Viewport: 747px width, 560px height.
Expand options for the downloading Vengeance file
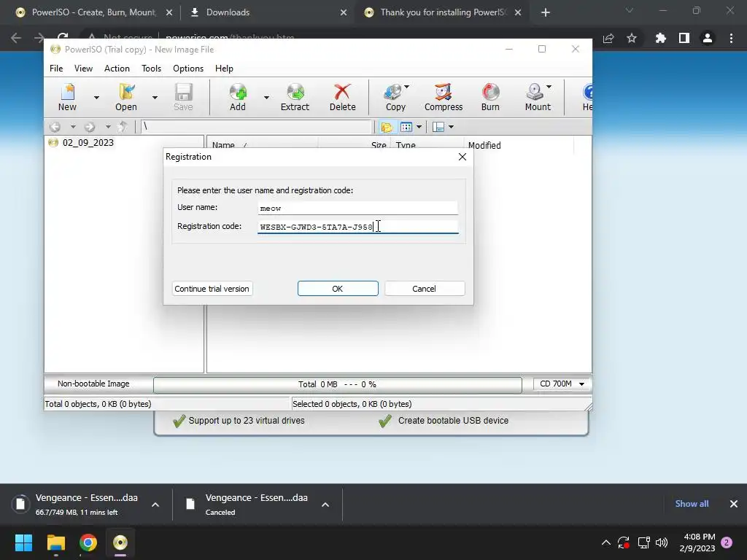click(x=155, y=505)
